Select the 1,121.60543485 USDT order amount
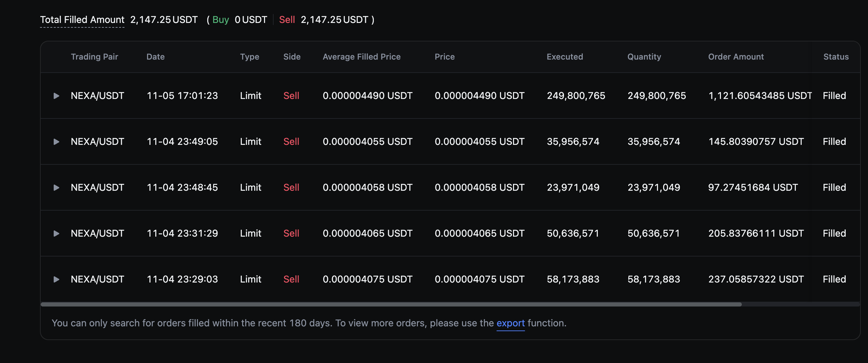 pos(760,96)
